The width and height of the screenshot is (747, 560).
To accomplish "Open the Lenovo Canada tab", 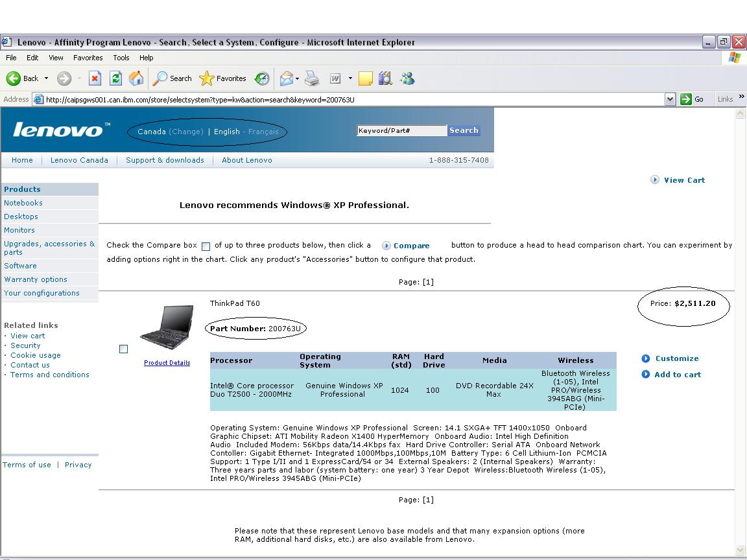I will tap(79, 160).
